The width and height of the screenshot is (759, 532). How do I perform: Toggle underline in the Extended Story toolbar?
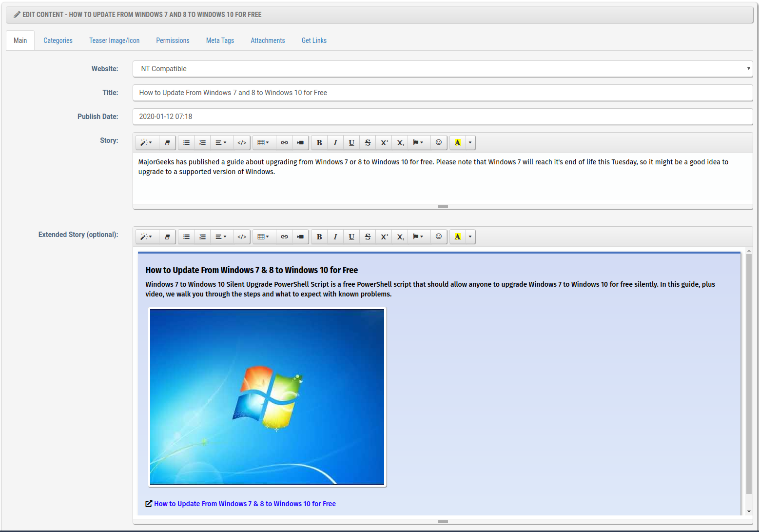coord(351,236)
